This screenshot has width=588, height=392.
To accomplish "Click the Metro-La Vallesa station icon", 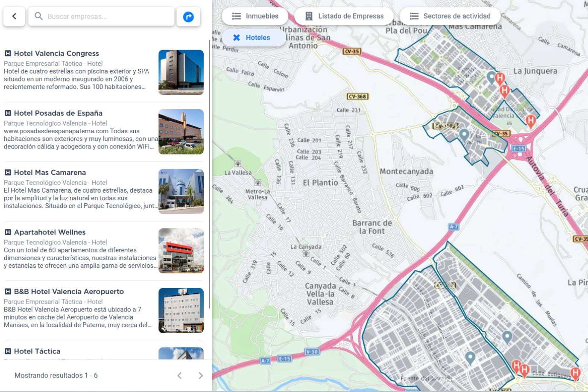I will point(257,183).
